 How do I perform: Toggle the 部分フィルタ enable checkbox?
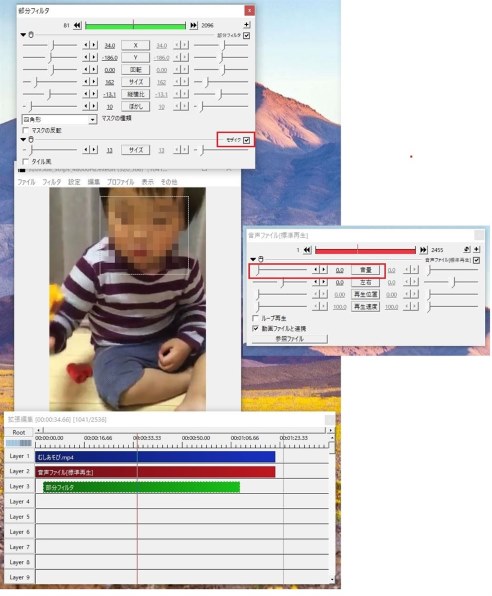tap(247, 35)
